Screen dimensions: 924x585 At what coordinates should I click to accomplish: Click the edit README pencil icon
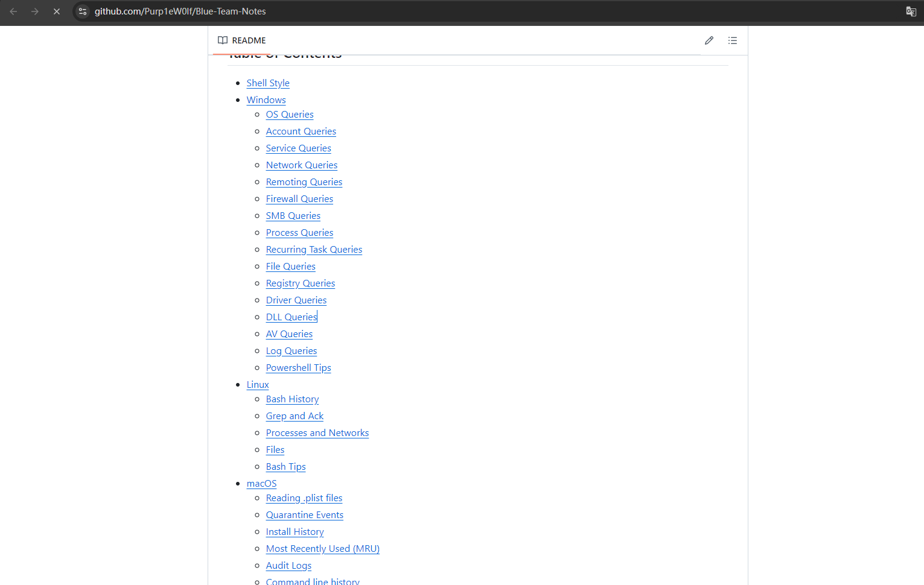click(709, 40)
